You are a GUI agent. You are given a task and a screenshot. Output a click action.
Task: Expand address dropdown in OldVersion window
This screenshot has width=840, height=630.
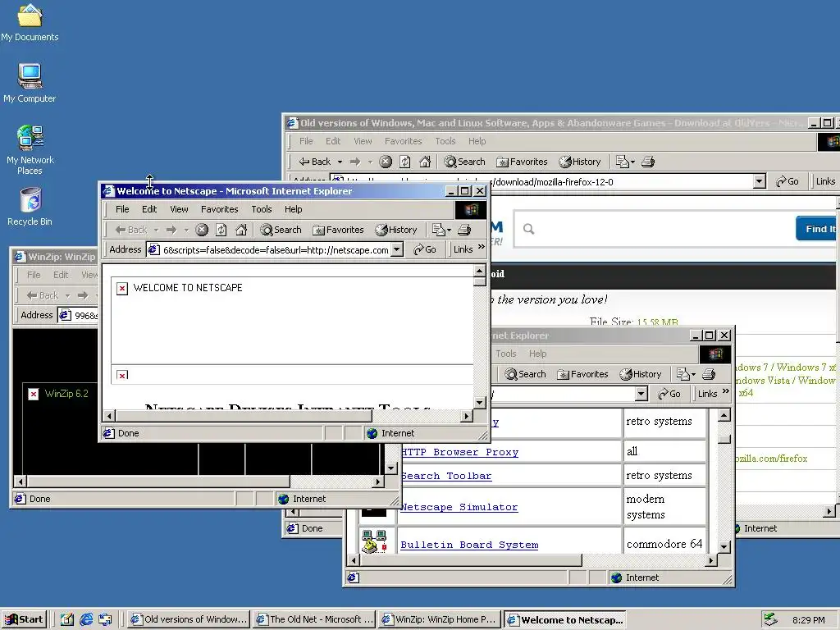[x=759, y=181]
